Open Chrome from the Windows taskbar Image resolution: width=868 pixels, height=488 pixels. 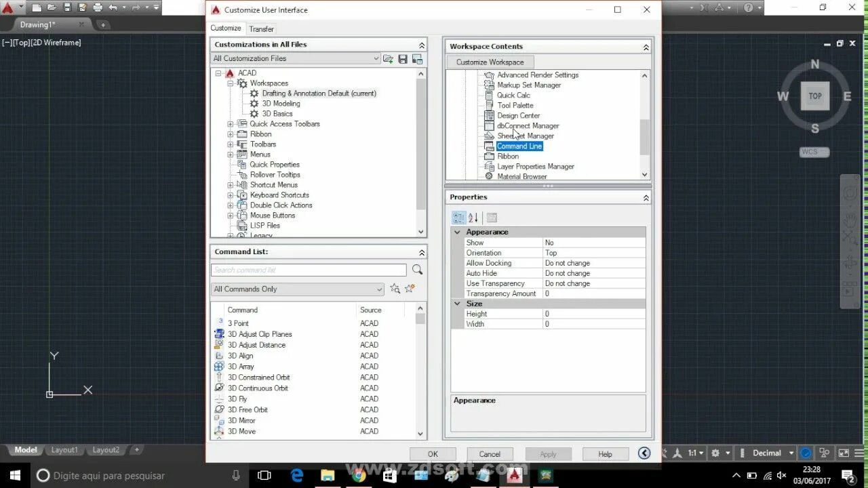pyautogui.click(x=358, y=475)
